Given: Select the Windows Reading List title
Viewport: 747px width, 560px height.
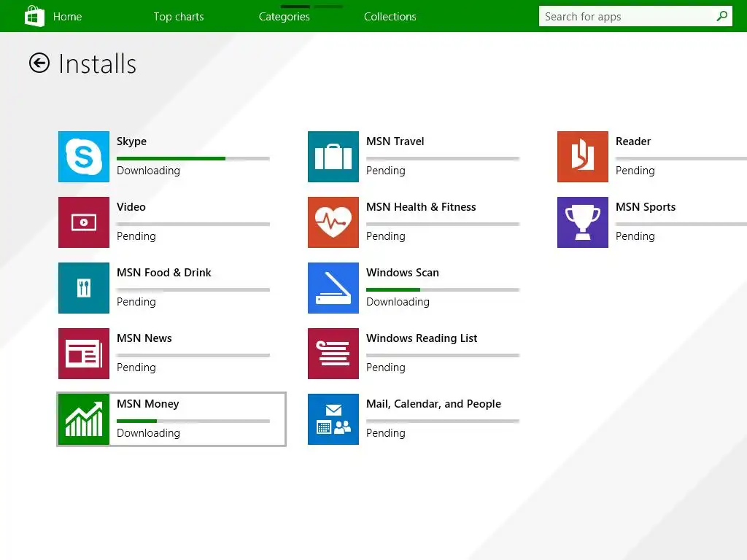Looking at the screenshot, I should click(422, 338).
